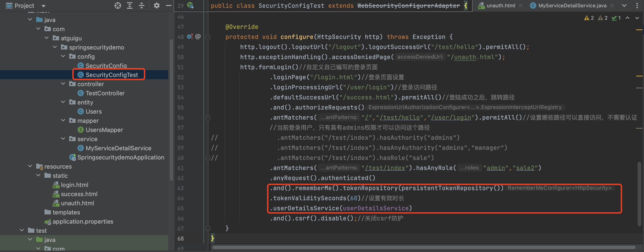This screenshot has width=644, height=252.
Task: Click the Spring bean gutter icon on line 19
Action: coord(190,5)
